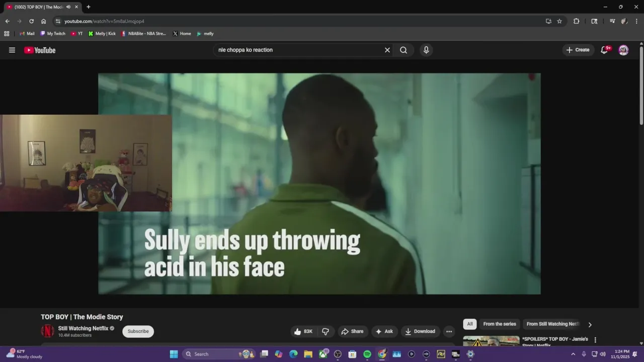
Task: Subscribe to Still Watching Netflix
Action: coord(138,331)
